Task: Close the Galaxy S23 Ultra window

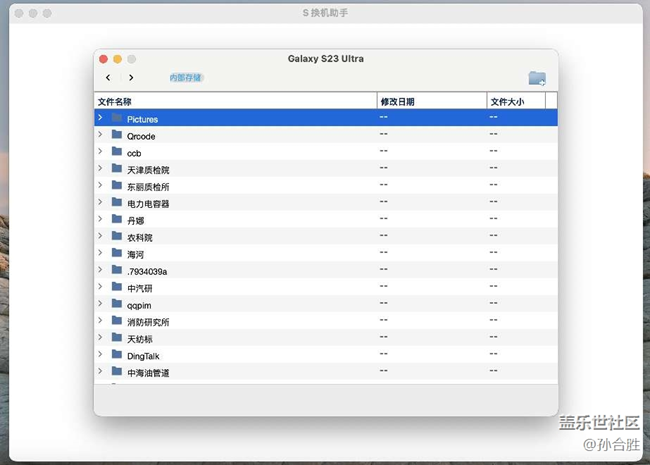Action: coord(102,59)
